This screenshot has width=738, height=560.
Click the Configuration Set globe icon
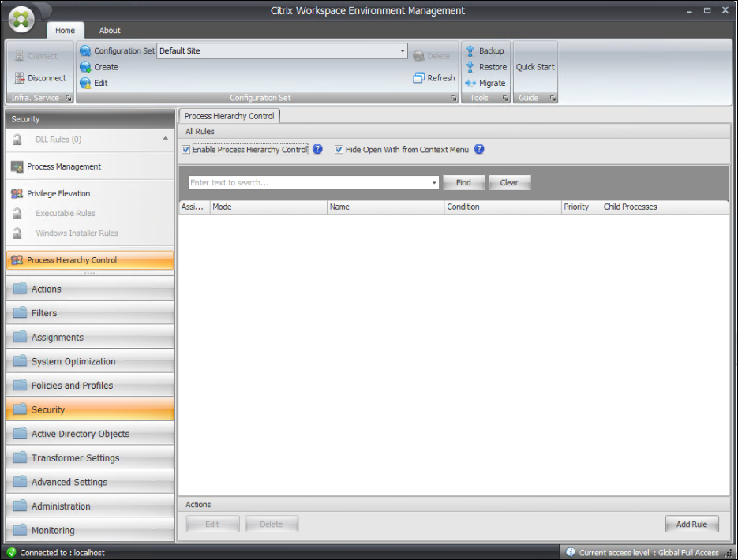[85, 50]
